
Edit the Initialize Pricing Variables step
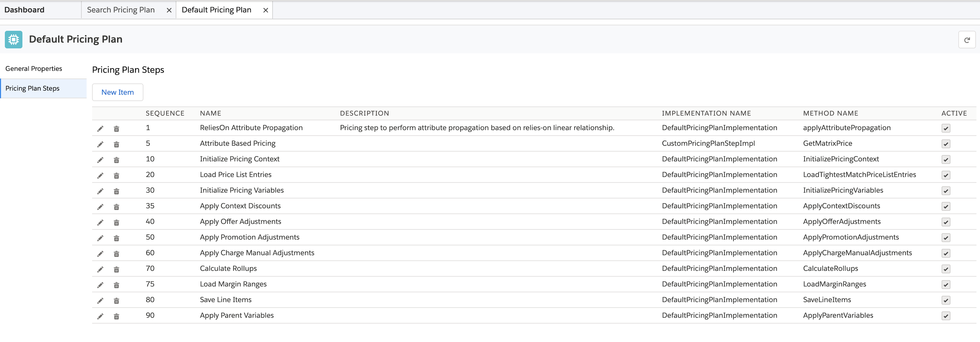tap(100, 191)
